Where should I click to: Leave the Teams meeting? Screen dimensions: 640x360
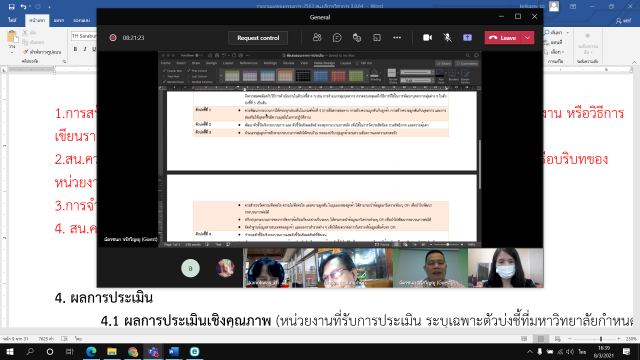[x=503, y=38]
